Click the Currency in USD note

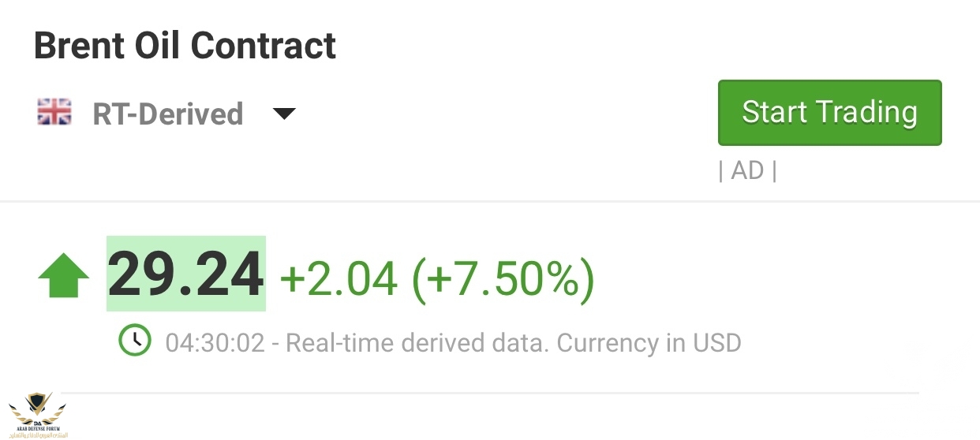649,343
